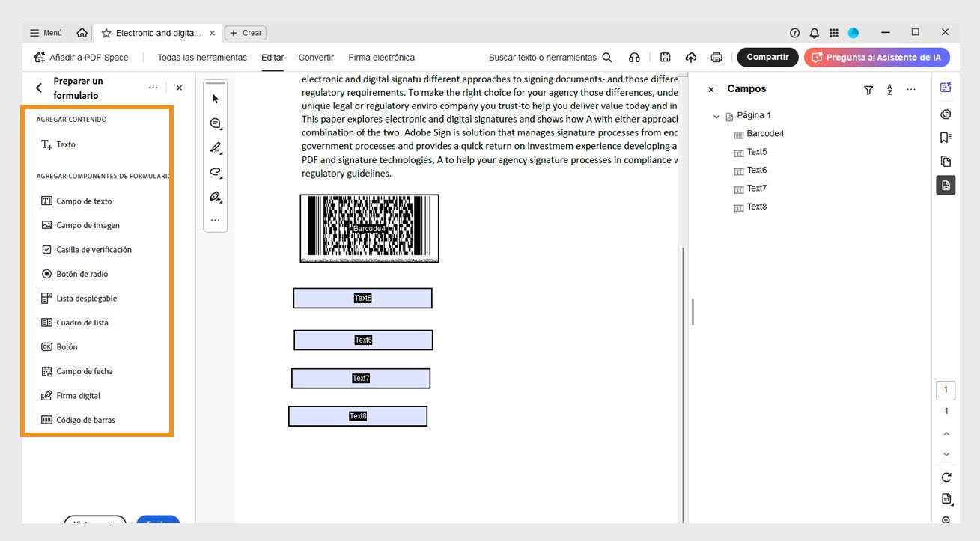The width and height of the screenshot is (980, 541).
Task: Add a Código de barras field
Action: click(x=78, y=420)
